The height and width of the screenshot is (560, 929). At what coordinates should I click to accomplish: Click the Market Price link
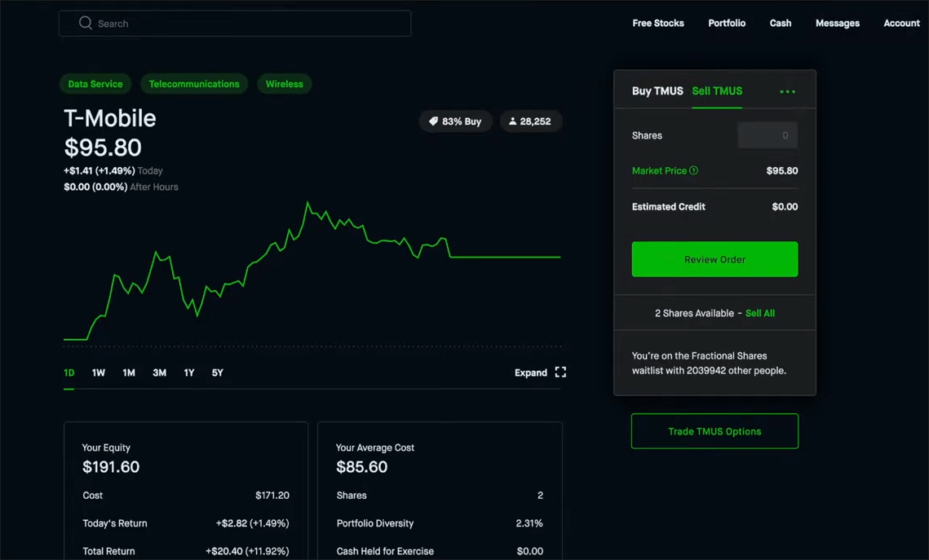point(659,171)
